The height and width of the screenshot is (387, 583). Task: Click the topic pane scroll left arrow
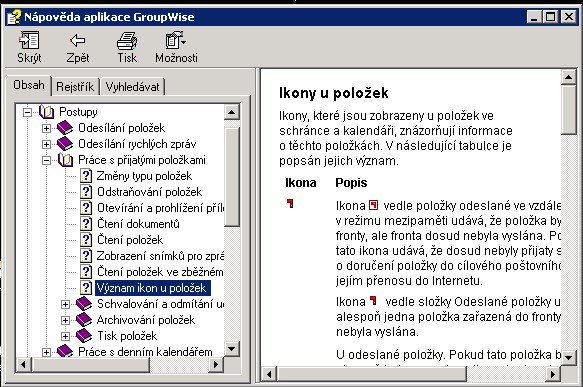point(270,374)
